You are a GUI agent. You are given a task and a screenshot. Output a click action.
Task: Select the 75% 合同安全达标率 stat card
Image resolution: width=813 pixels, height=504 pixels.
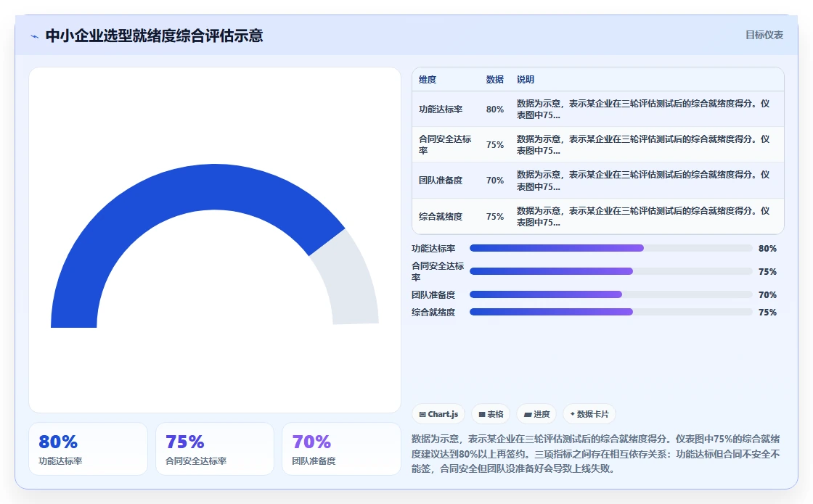coord(215,449)
